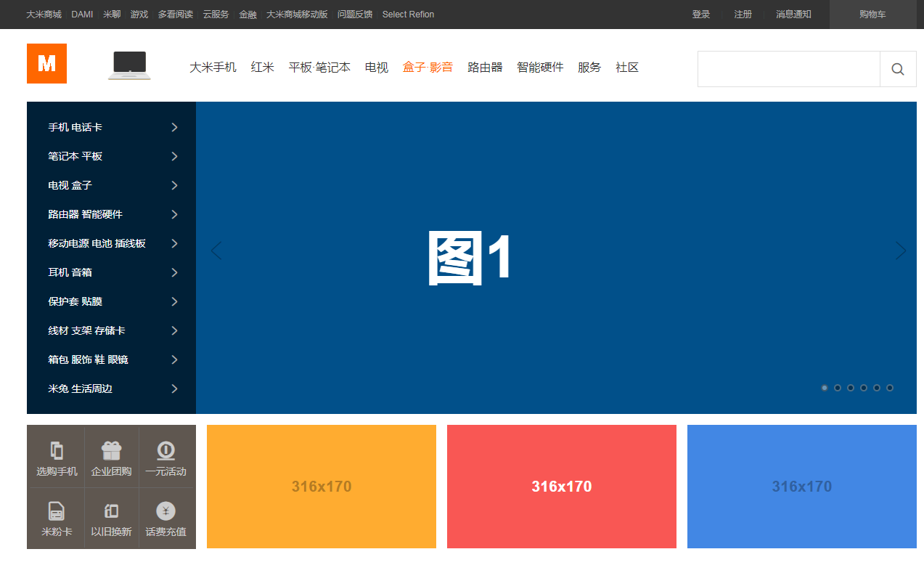Open the 企业团购 gift icon shortcut
Screen dimensions: 924x573
(x=111, y=451)
